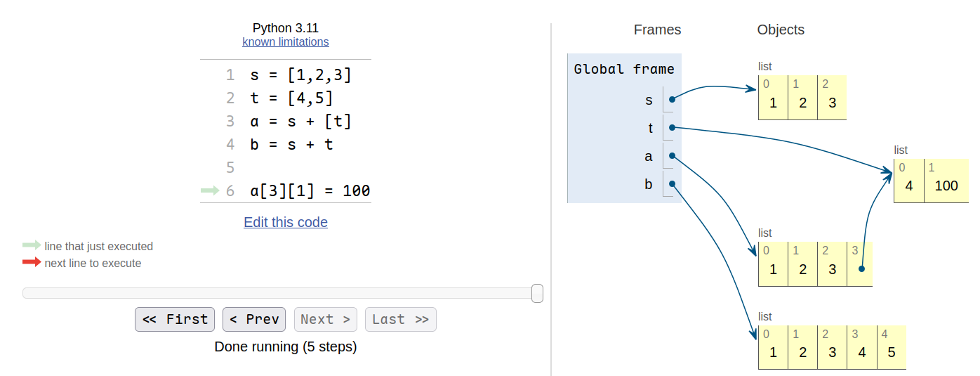Click the Global frame header

coord(624,69)
